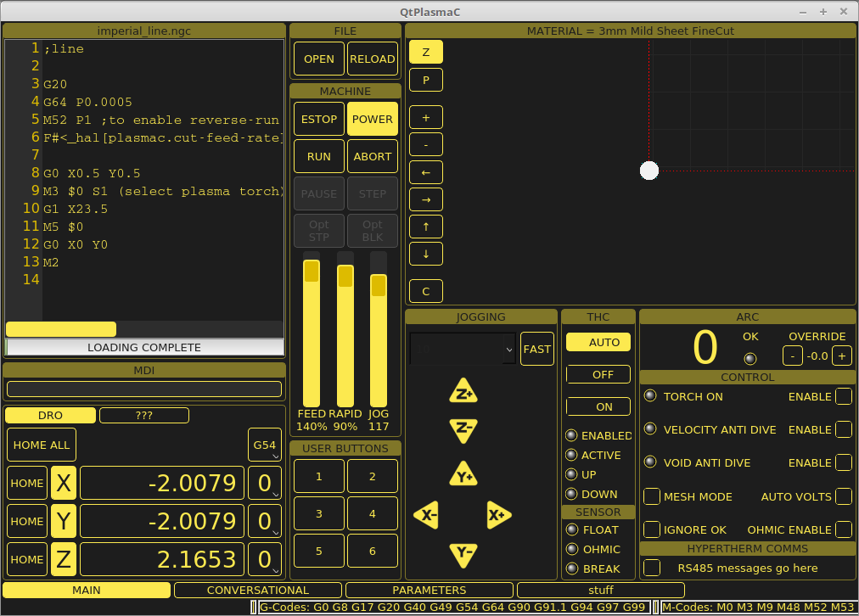Toggle machine POWER button
The width and height of the screenshot is (859, 616).
coord(373,119)
